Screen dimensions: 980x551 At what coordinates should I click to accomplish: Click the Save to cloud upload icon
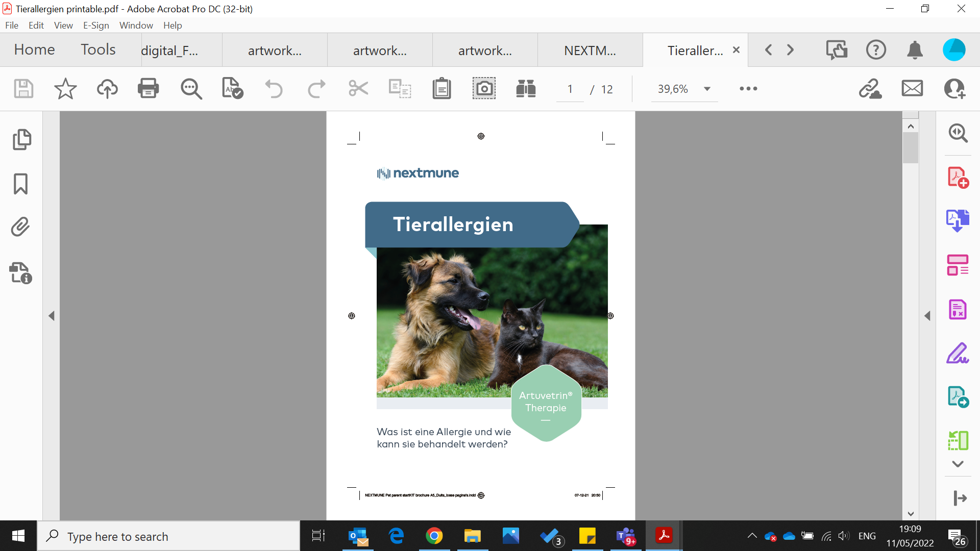[x=107, y=89]
